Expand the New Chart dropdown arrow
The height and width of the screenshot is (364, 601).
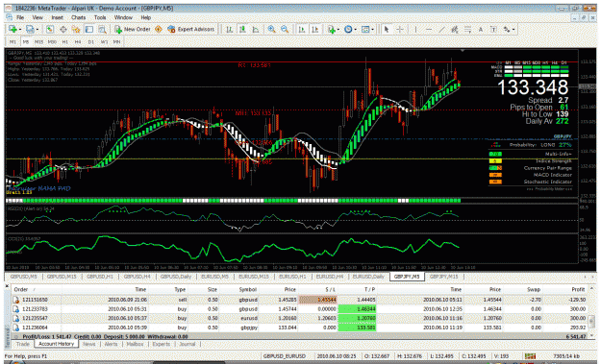pyautogui.click(x=20, y=30)
